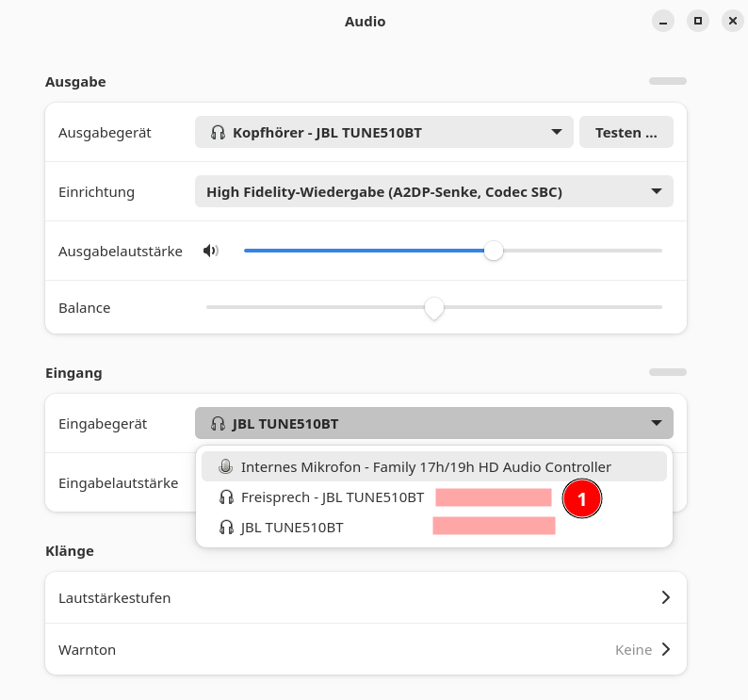
Task: Collapse the Eingabegerät JBL TUNE510BT dropdown
Action: (434, 423)
